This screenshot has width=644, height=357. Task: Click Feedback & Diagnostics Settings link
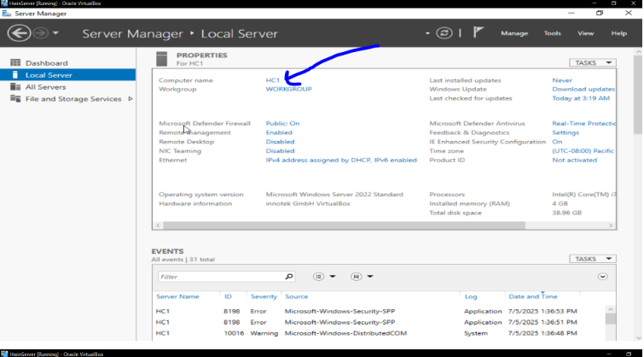coord(566,132)
